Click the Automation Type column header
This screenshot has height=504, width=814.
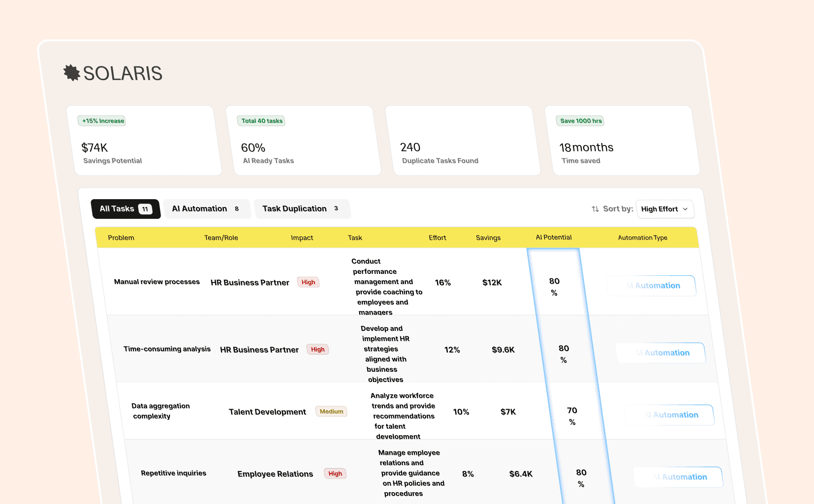(642, 238)
